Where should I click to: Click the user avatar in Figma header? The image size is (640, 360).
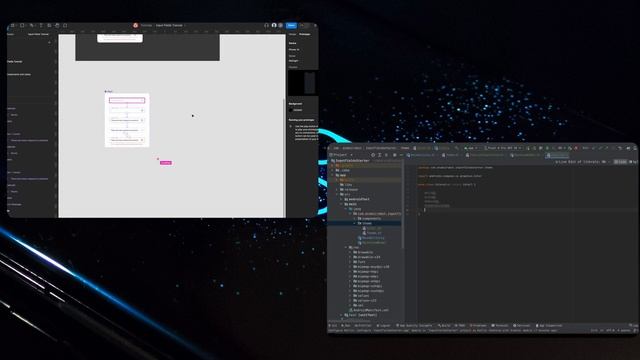coord(274,25)
